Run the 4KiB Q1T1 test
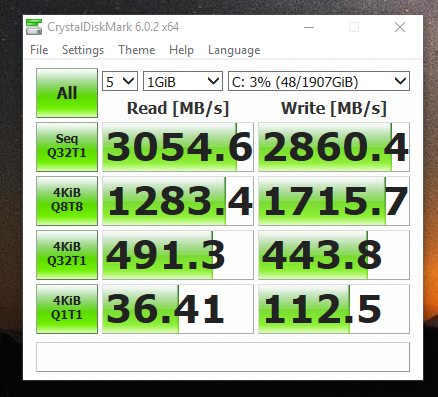The width and height of the screenshot is (438, 397). click(x=67, y=309)
